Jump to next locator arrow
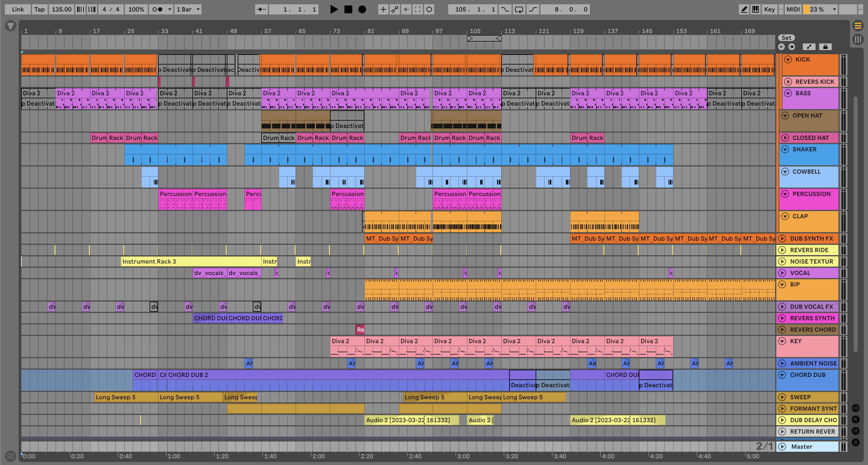 pyautogui.click(x=791, y=47)
